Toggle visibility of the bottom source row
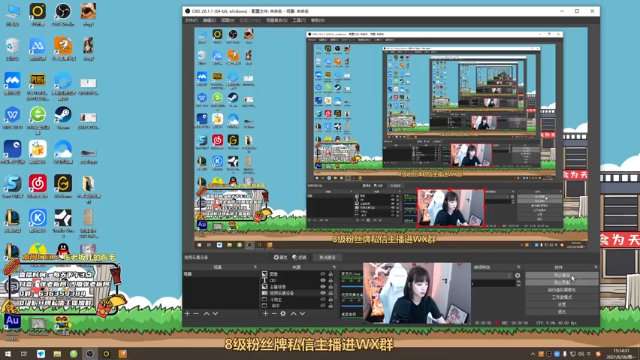The height and width of the screenshot is (360, 640). (323, 305)
